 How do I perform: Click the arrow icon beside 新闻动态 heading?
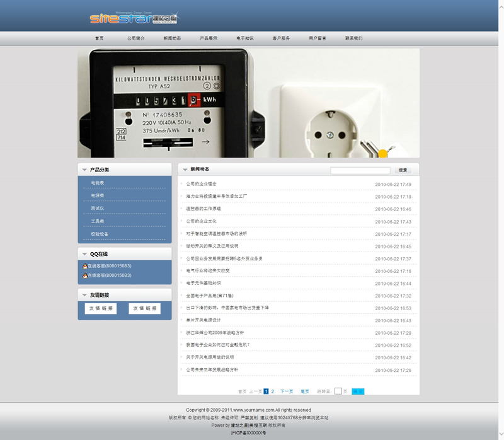(185, 170)
